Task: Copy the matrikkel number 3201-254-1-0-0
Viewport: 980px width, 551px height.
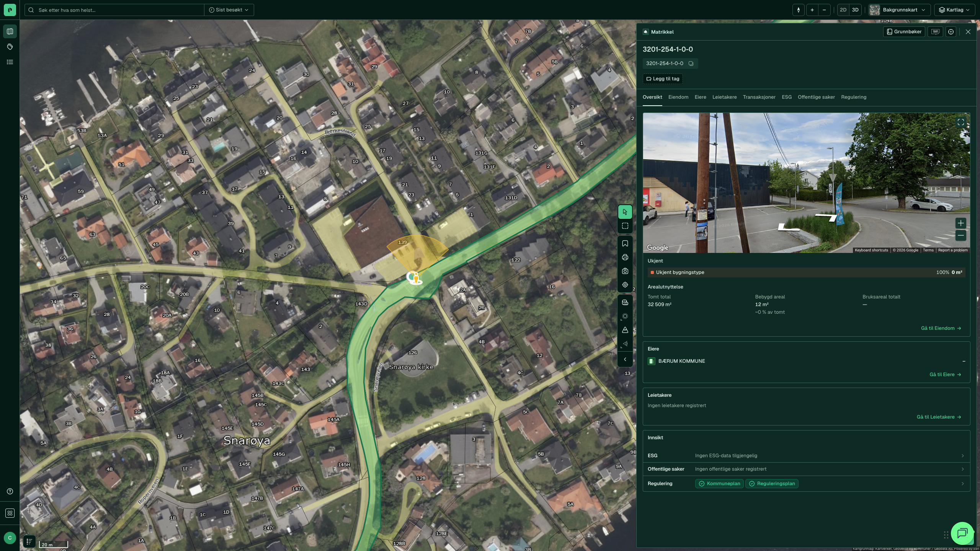Action: 691,64
